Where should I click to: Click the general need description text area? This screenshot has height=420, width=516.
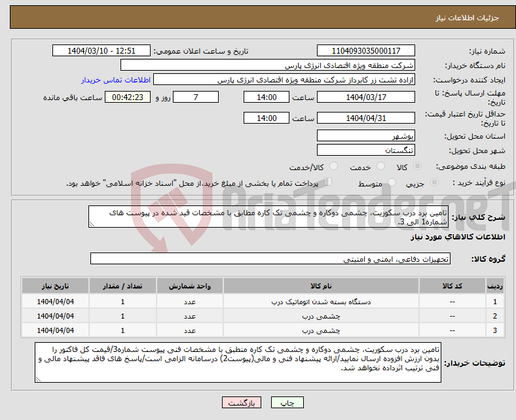point(268,217)
